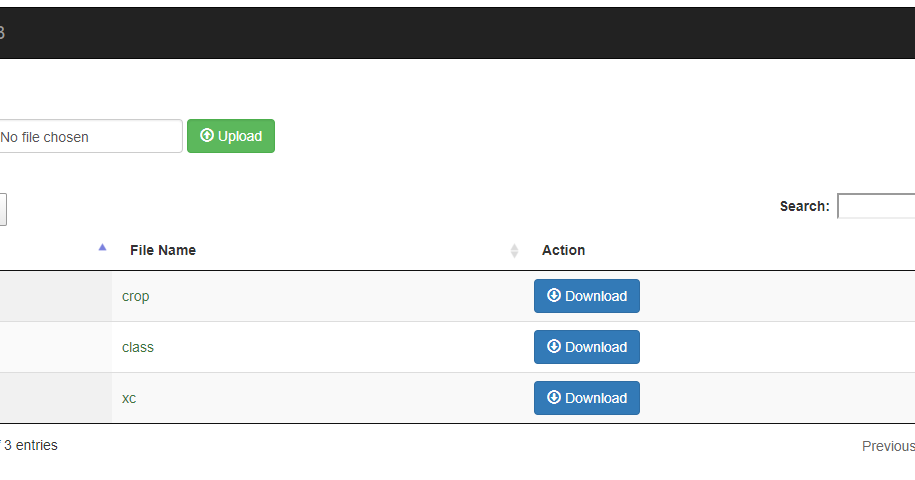Select the crop file name cell
915x480 pixels.
coord(136,296)
